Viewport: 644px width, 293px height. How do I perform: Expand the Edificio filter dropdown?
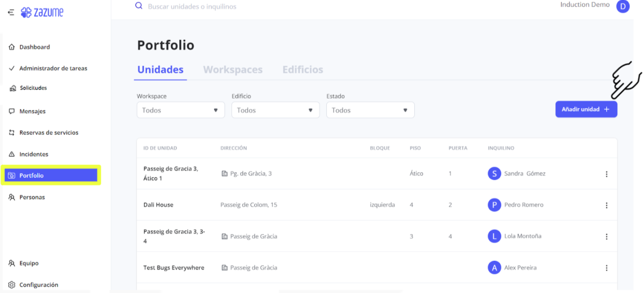[275, 110]
